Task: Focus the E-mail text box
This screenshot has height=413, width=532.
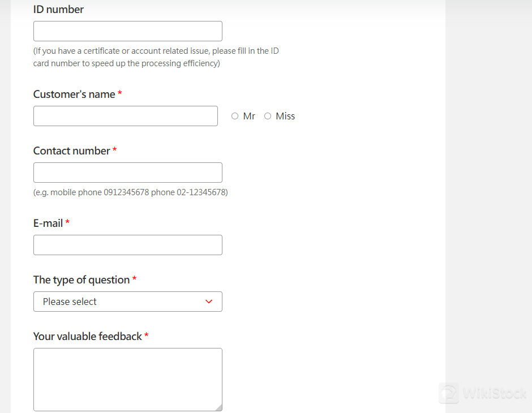Action: tap(127, 245)
